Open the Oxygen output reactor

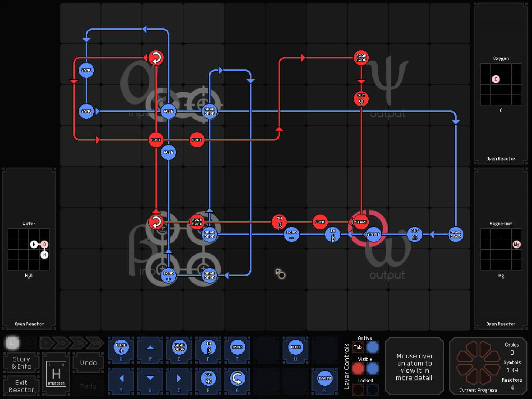click(x=501, y=159)
